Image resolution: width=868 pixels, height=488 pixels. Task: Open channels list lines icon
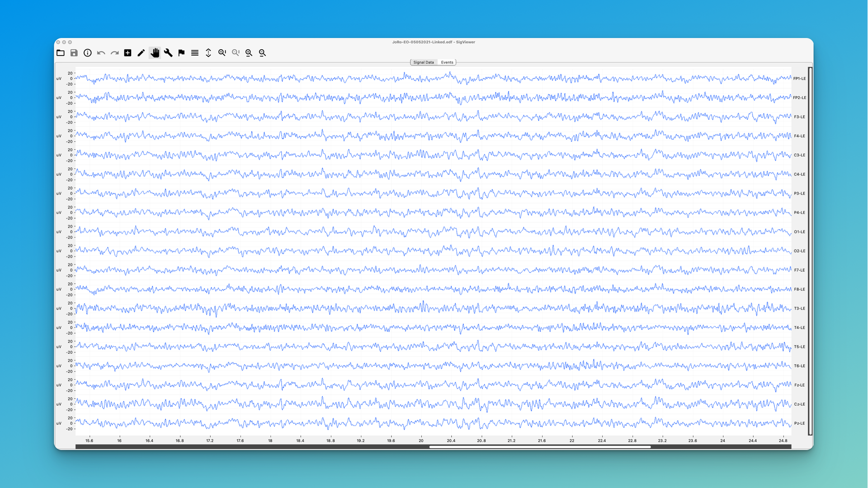click(x=195, y=53)
